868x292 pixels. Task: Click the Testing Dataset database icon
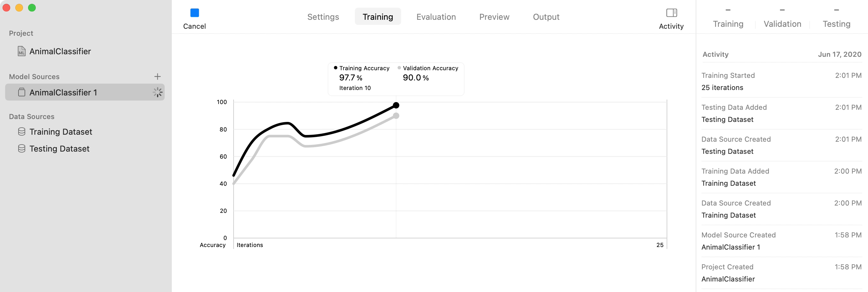(x=22, y=148)
